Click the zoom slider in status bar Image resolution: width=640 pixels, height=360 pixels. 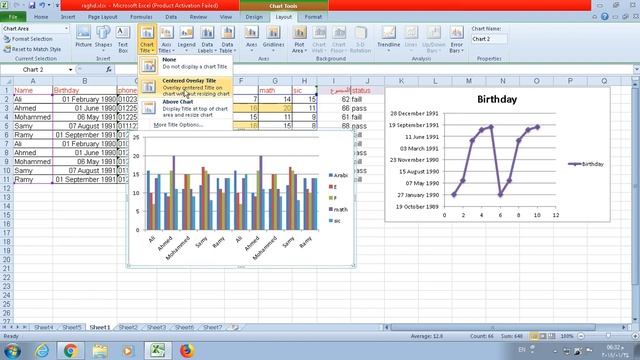[x=608, y=336]
